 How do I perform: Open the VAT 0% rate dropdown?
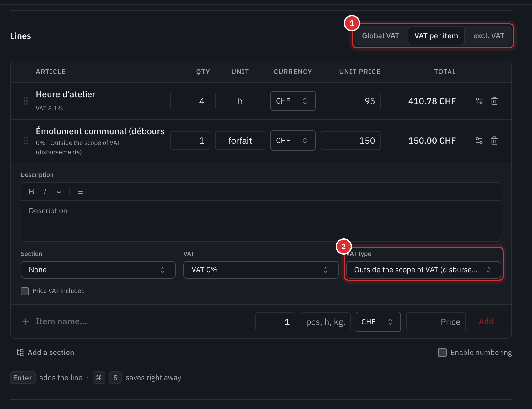(261, 270)
